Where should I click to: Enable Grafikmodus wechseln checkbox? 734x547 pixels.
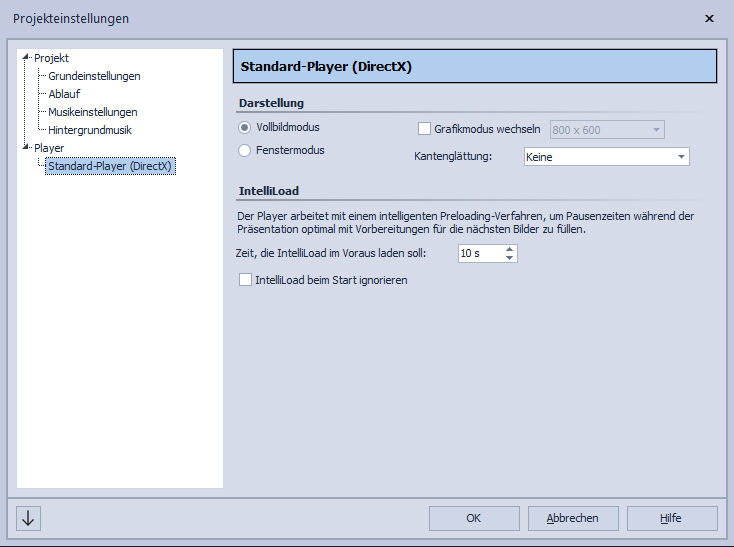pos(424,129)
